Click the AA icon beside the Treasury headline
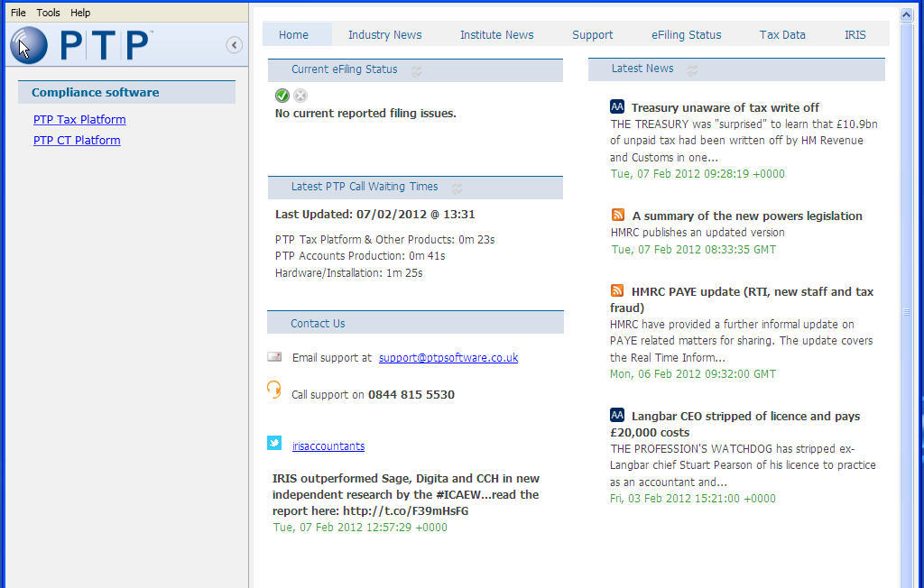Screen dimensions: 924x588 617,106
